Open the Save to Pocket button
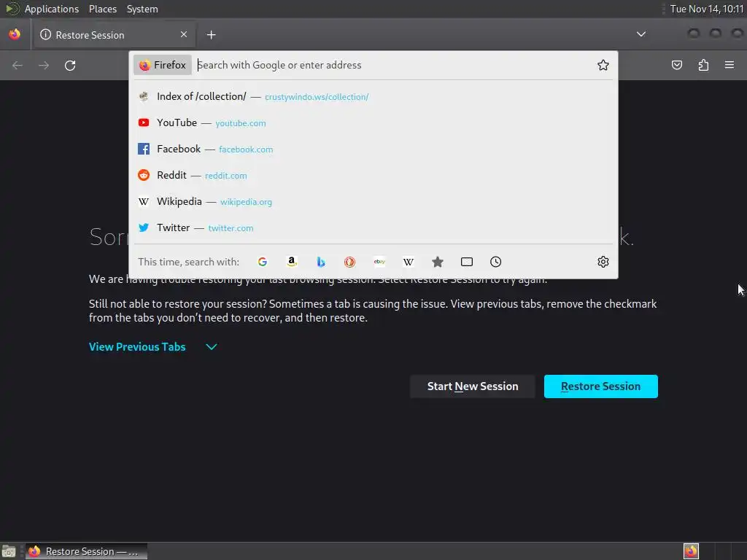747x560 pixels. pyautogui.click(x=676, y=65)
